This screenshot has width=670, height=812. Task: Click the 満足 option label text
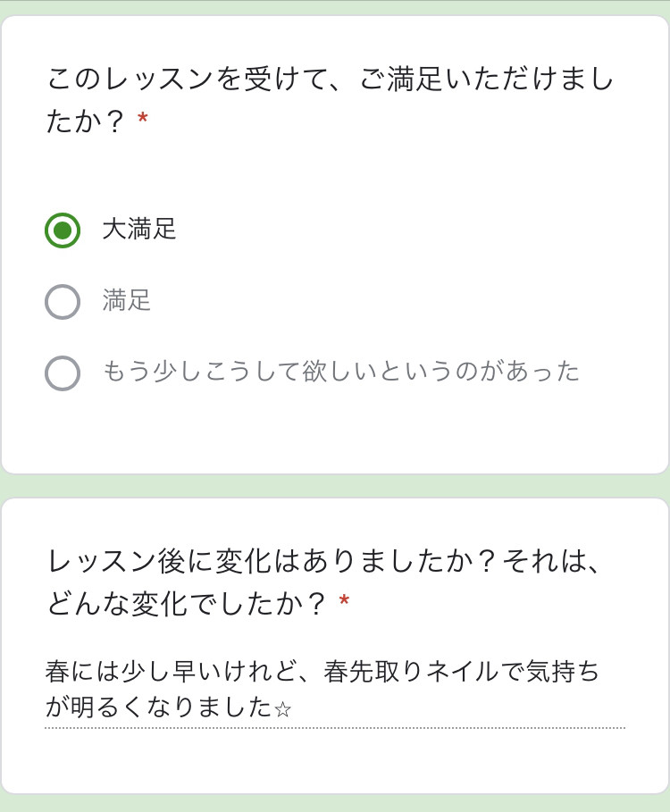coord(127,300)
